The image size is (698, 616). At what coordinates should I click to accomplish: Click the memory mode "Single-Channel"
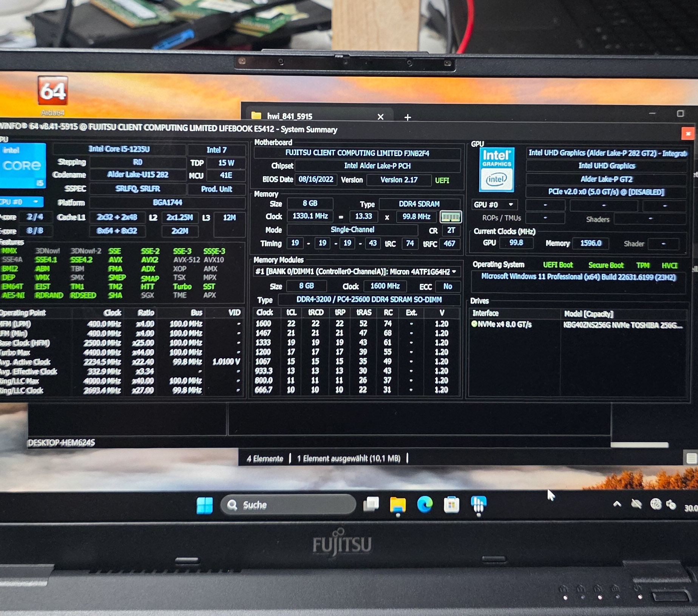click(x=352, y=230)
